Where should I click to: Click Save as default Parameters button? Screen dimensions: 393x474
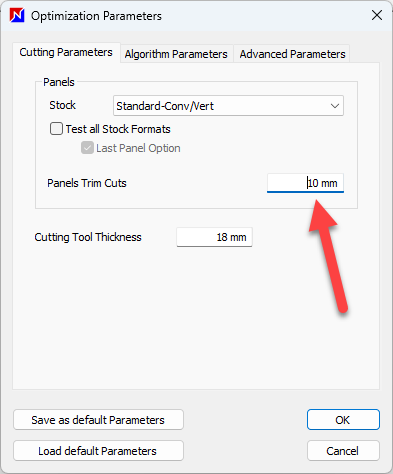[x=98, y=420]
